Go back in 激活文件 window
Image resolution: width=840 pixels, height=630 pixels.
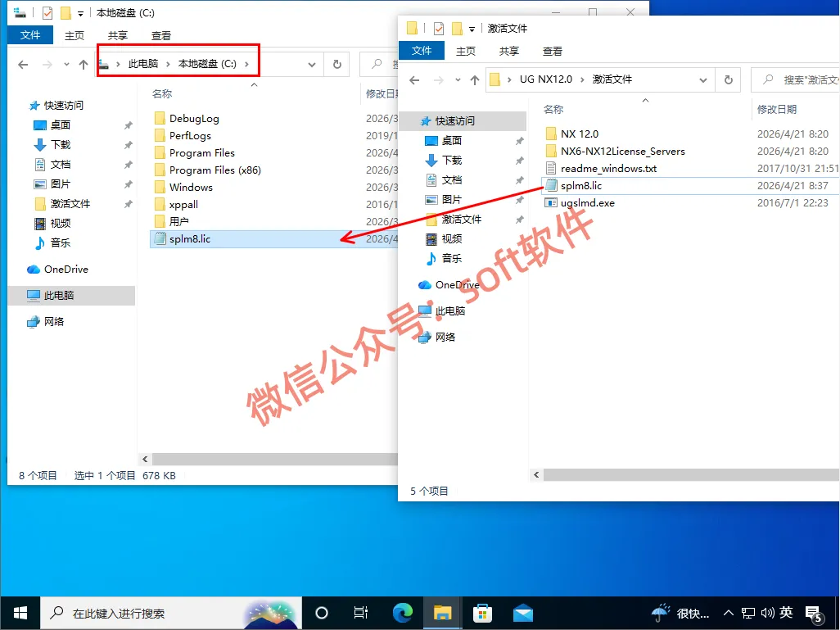point(414,80)
